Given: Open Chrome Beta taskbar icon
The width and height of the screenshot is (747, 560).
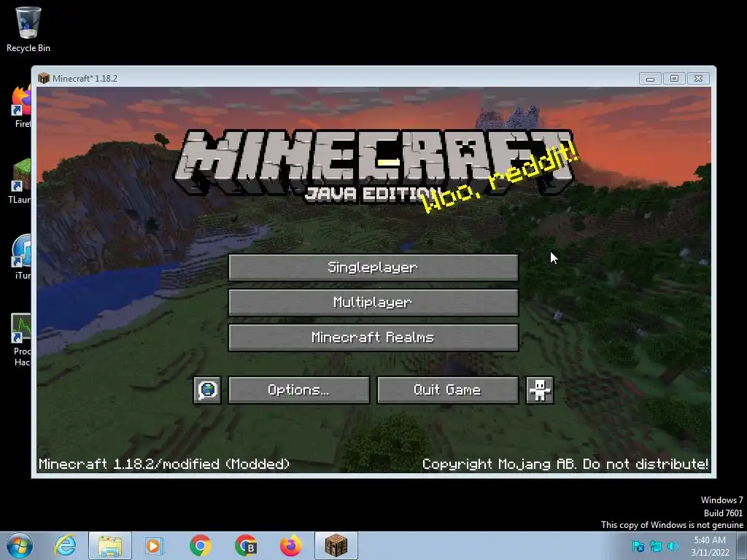Looking at the screenshot, I should [x=246, y=545].
